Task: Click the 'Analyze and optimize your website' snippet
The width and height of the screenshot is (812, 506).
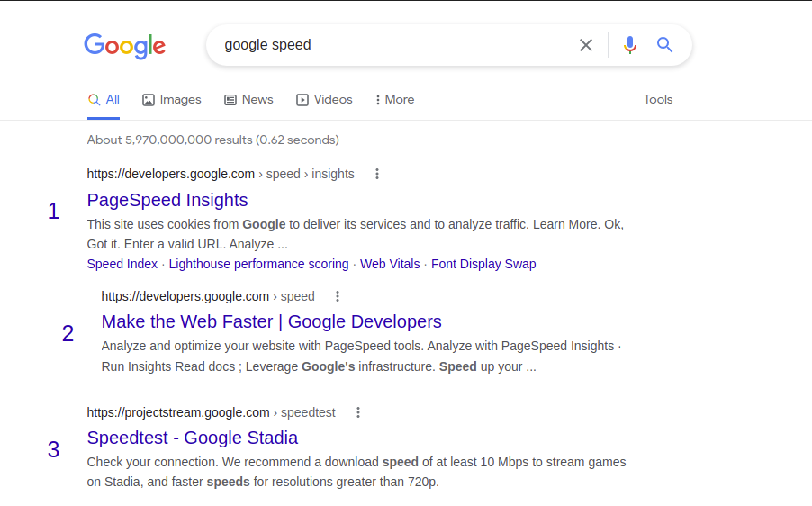Action: point(361,357)
